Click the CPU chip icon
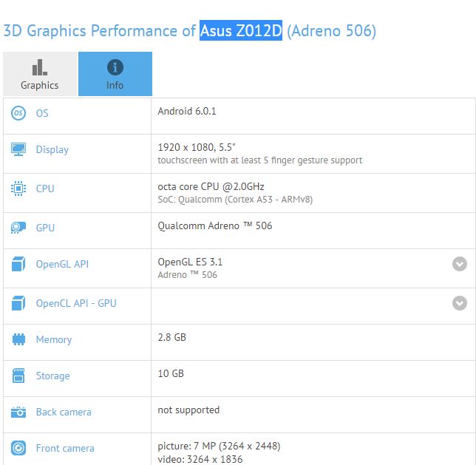This screenshot has height=465, width=476. [x=18, y=189]
